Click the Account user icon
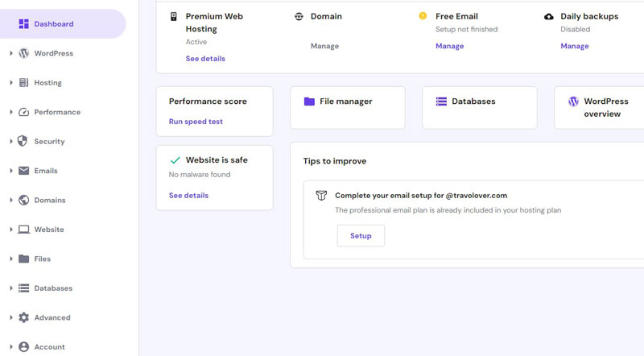644x356 pixels. point(23,347)
